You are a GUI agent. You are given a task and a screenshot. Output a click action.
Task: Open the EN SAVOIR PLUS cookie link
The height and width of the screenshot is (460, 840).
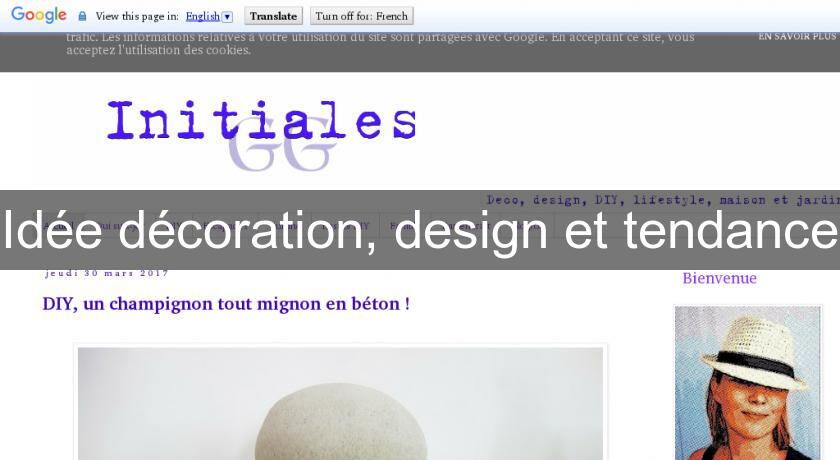[798, 36]
